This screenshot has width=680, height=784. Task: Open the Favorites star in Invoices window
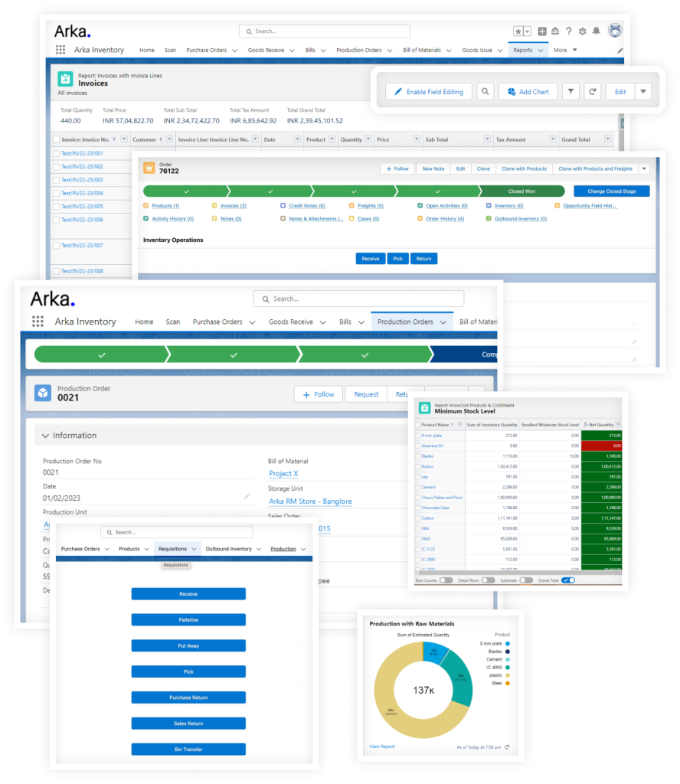pos(518,31)
